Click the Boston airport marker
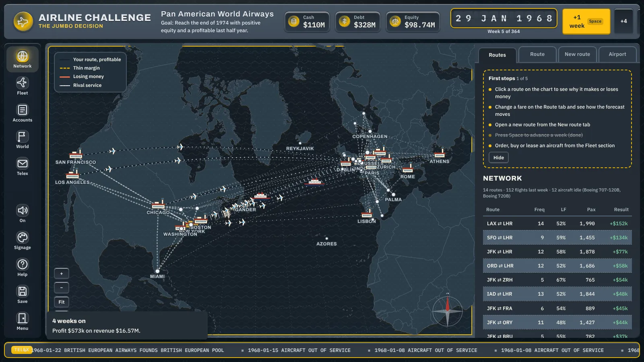 tap(200, 220)
